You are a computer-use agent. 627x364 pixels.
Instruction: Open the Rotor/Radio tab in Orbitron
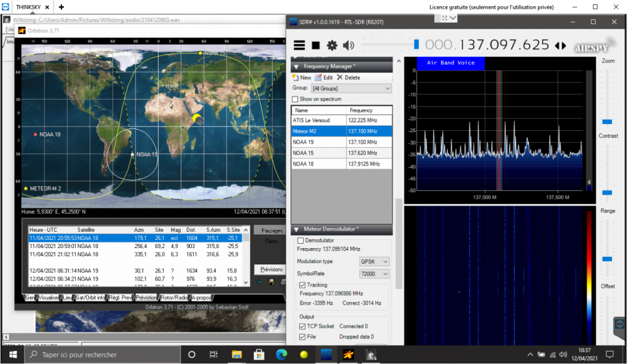coord(174,298)
